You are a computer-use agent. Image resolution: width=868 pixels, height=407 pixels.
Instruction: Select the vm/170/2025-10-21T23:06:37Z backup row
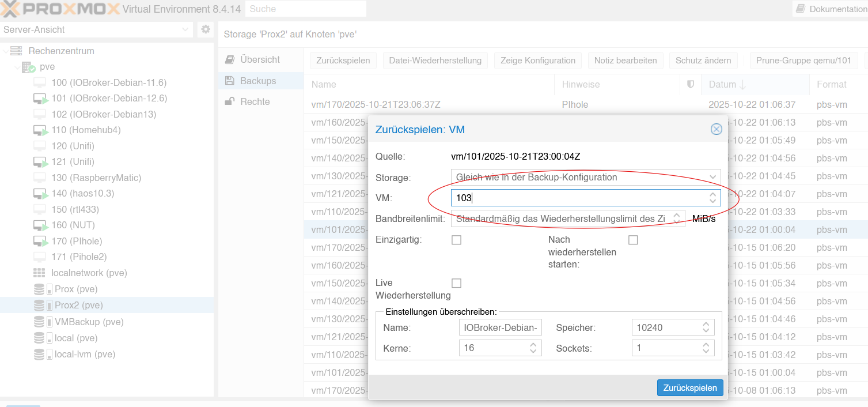(x=586, y=104)
